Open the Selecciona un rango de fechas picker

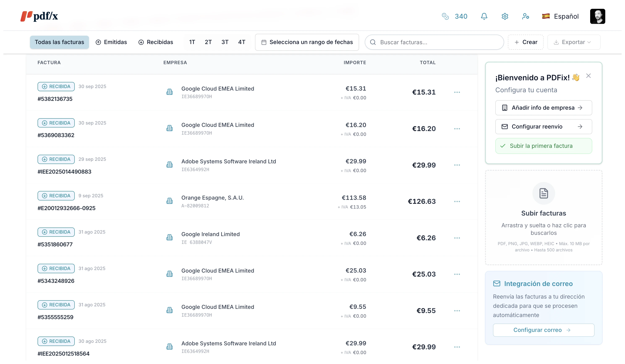coord(307,42)
